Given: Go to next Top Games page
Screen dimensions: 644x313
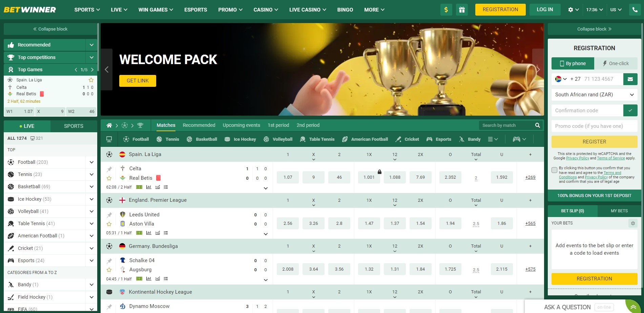Looking at the screenshot, I should pyautogui.click(x=92, y=70).
